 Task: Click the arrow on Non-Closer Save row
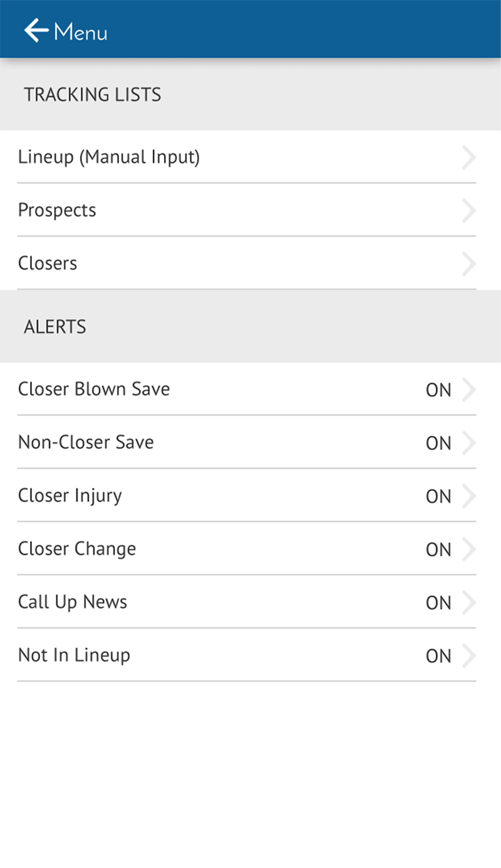468,442
